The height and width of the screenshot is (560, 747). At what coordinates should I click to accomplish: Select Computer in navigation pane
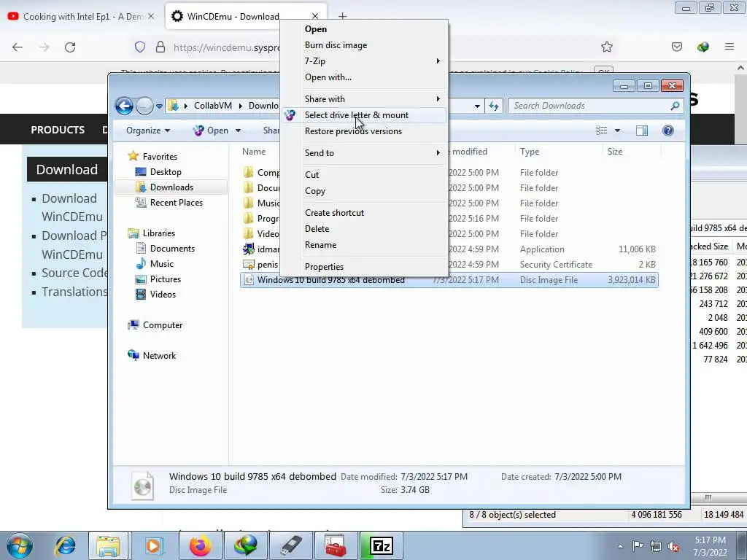162,324
